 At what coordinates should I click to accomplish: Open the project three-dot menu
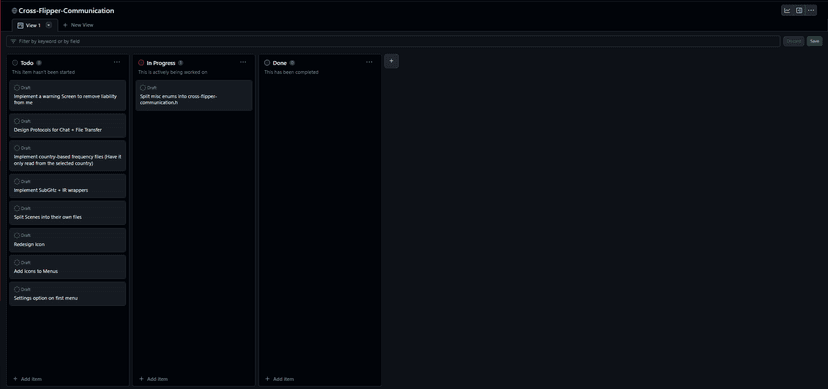[x=811, y=11]
